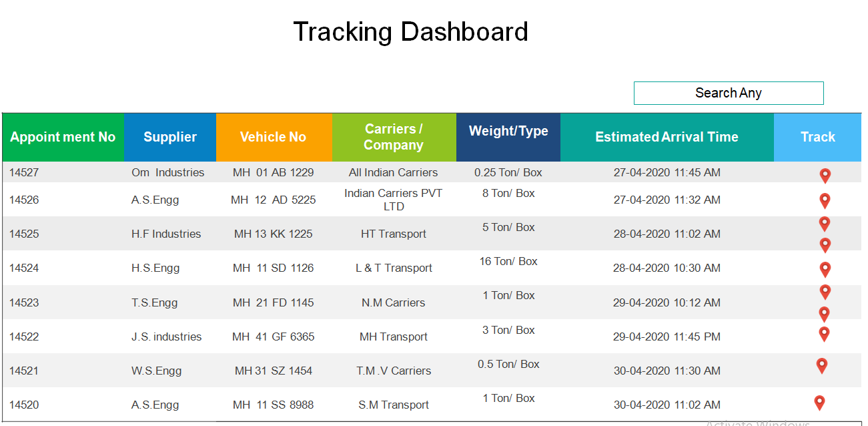Click the Track column header
The width and height of the screenshot is (868, 426).
(x=818, y=137)
